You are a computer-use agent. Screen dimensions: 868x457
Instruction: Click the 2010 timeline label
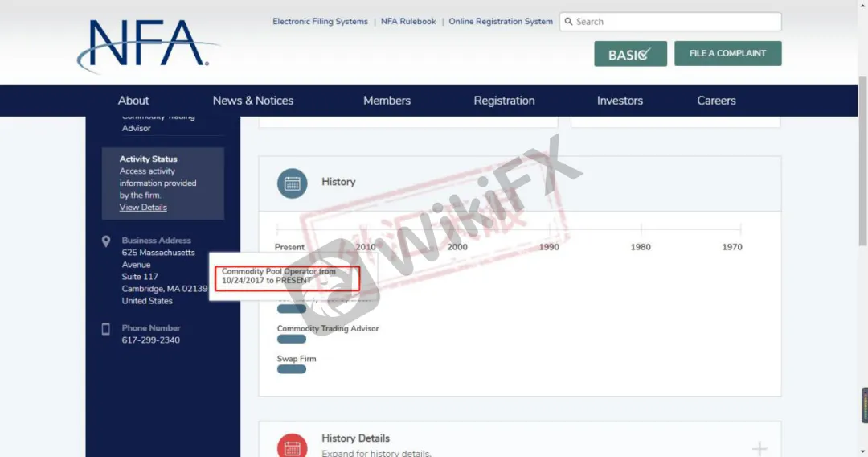pyautogui.click(x=366, y=247)
